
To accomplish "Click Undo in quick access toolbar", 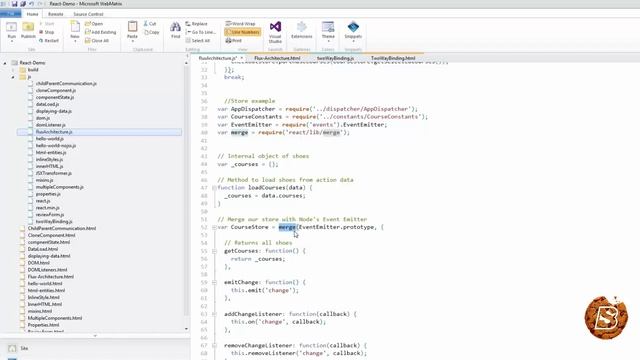I will (x=31, y=4).
